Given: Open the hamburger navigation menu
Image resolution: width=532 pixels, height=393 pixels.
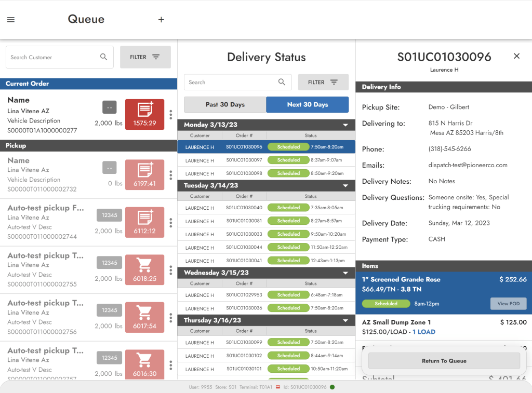Looking at the screenshot, I should tap(11, 20).
